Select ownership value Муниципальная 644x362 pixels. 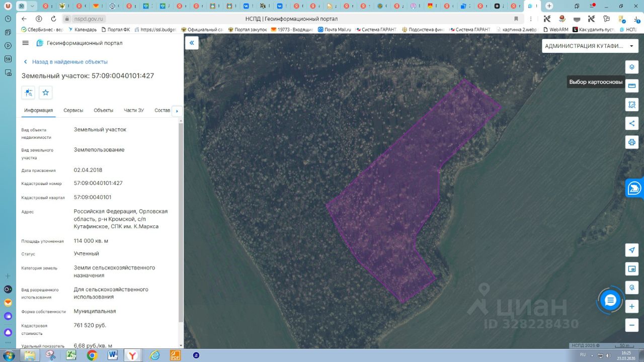click(x=95, y=311)
